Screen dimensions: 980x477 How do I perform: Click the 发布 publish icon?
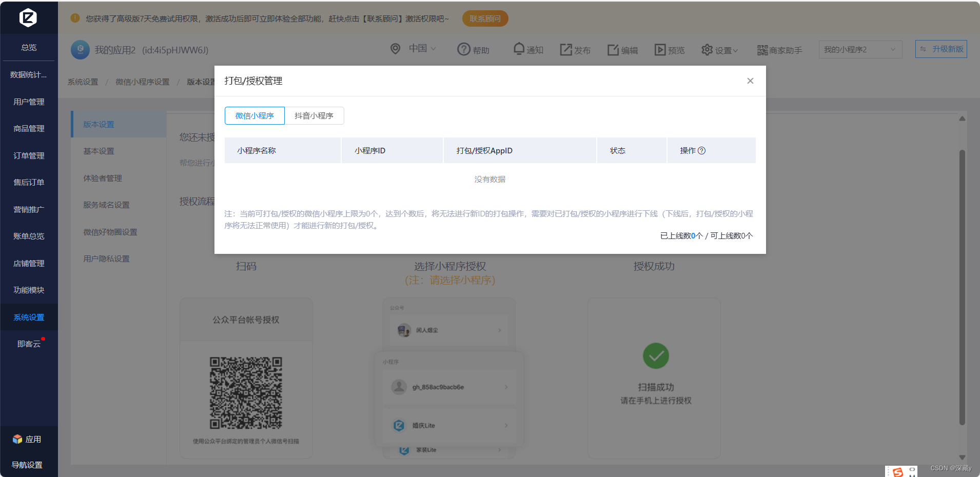566,49
